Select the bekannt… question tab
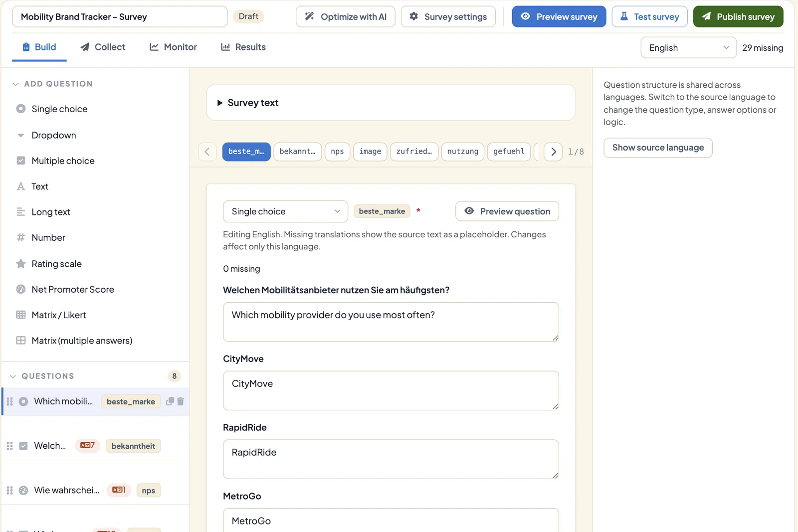Screen dimensions: 798x532 pyautogui.click(x=298, y=152)
